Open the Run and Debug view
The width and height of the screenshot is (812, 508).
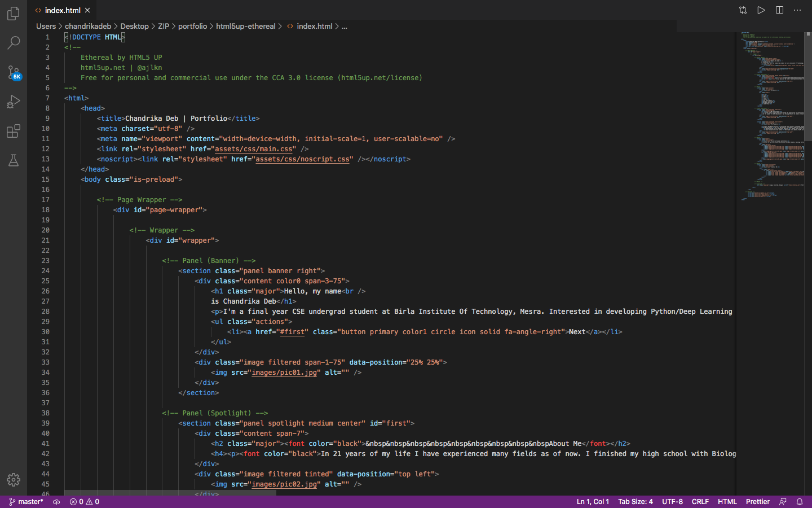[14, 102]
